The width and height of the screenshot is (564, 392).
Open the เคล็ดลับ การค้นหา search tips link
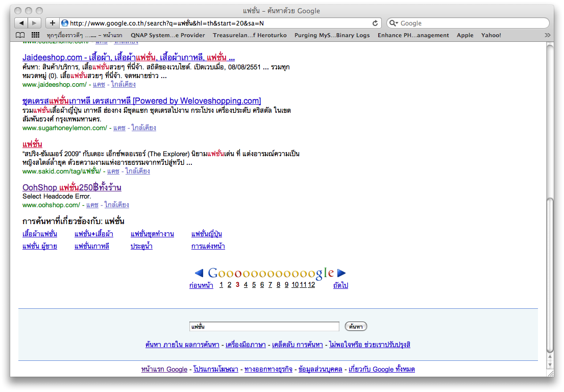point(298,345)
